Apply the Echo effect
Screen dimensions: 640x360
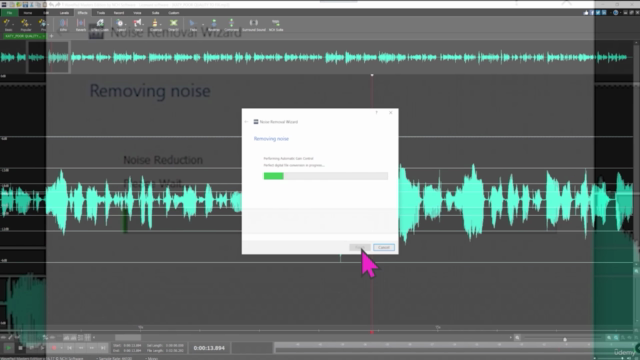click(x=63, y=24)
